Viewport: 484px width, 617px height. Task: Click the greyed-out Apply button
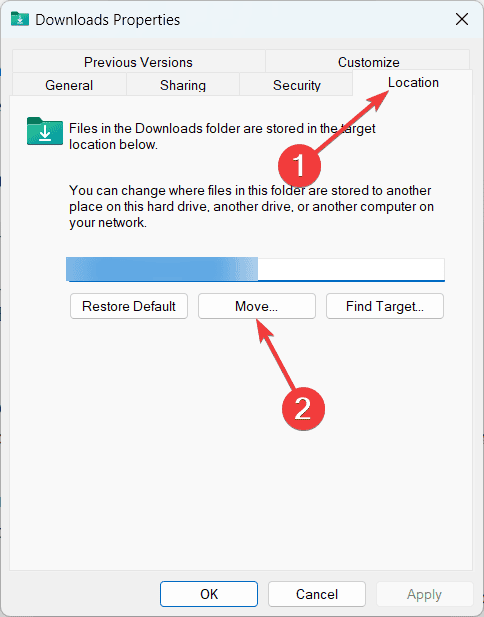[424, 594]
